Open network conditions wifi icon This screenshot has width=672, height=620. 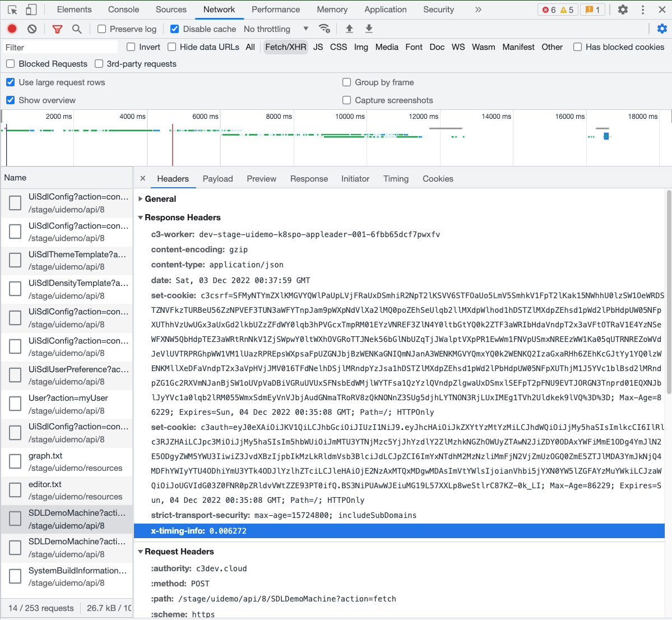[324, 29]
